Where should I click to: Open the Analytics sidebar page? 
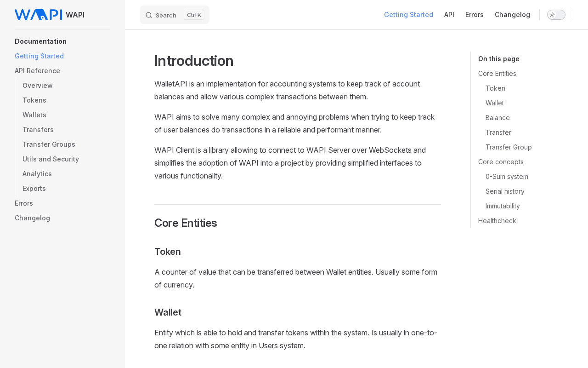(37, 174)
